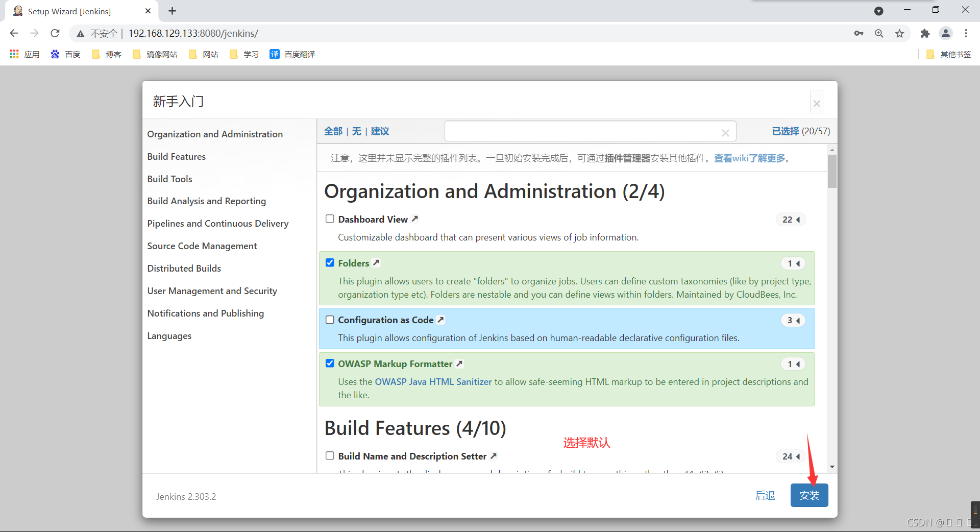
Task: Open the 博客 bookmark folder
Action: click(106, 54)
